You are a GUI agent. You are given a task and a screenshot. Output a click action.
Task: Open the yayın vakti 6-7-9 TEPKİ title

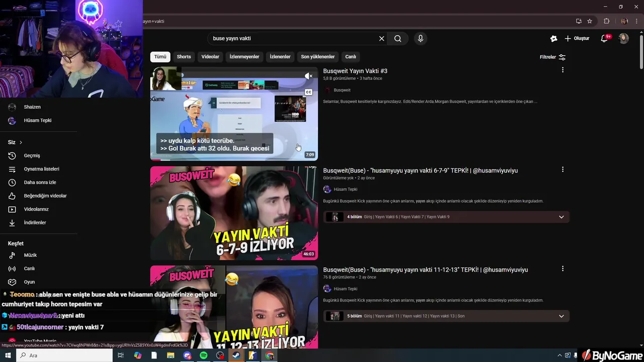click(x=420, y=170)
